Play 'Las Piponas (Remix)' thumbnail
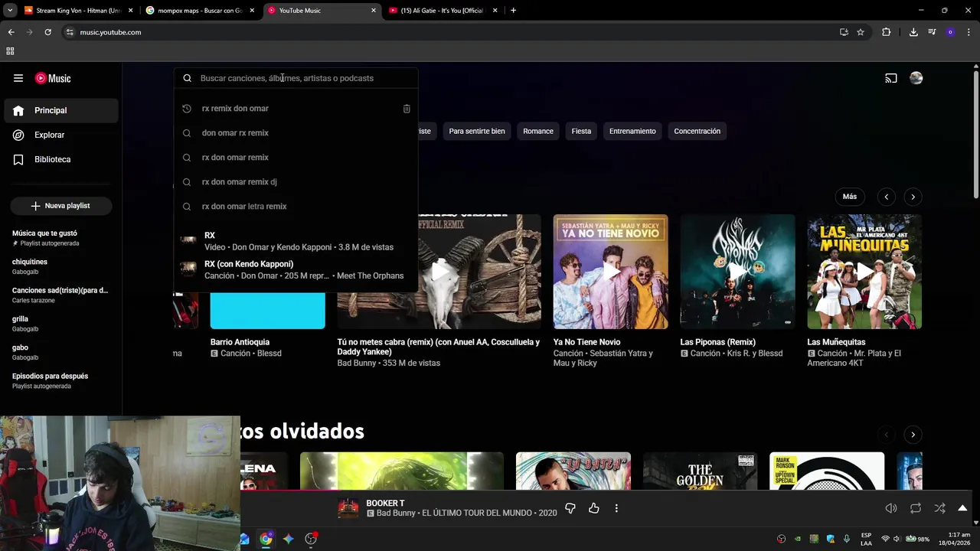 click(x=737, y=272)
